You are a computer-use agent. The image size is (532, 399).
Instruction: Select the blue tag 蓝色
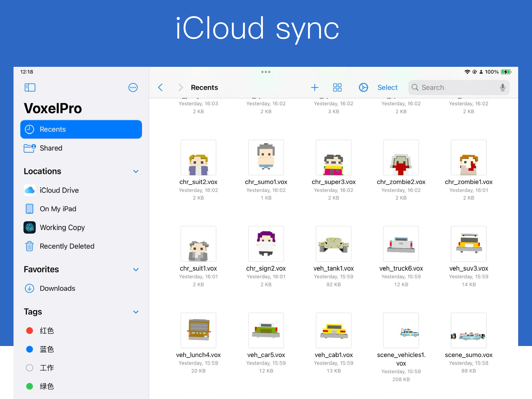click(x=81, y=349)
